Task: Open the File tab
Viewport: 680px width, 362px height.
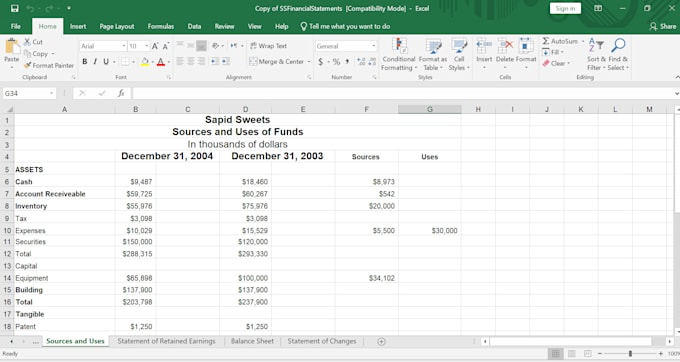Action: [x=16, y=26]
